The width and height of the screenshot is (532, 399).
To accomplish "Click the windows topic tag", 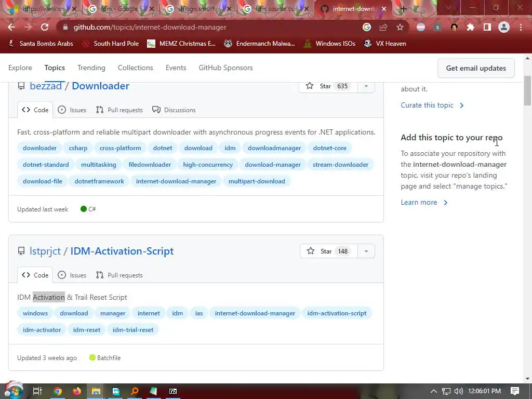I will click(35, 313).
